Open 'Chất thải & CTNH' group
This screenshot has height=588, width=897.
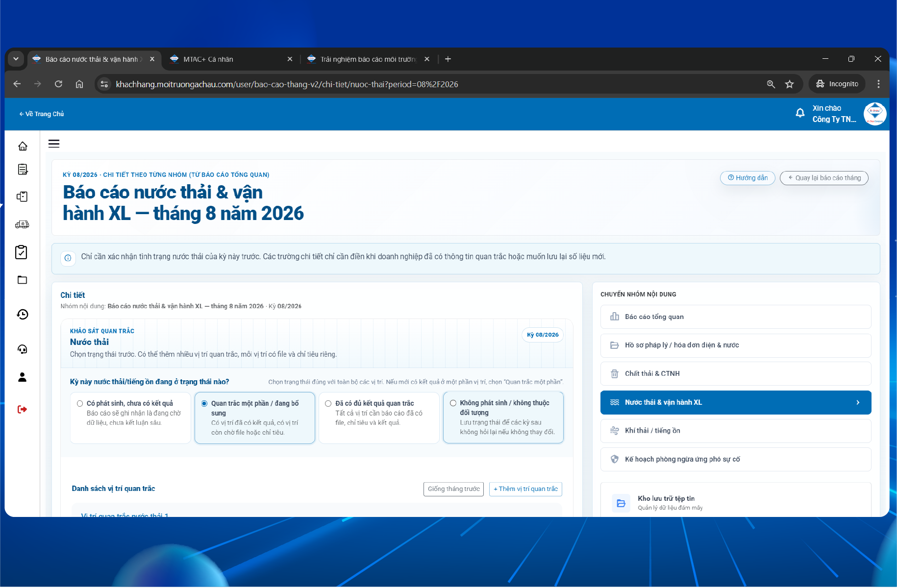click(736, 373)
